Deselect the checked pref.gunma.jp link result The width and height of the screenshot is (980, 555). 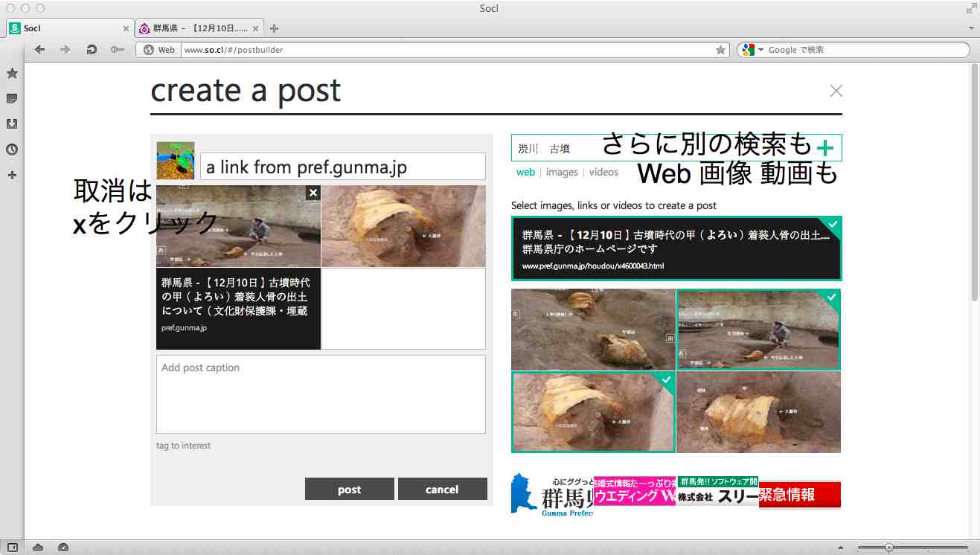click(x=676, y=248)
